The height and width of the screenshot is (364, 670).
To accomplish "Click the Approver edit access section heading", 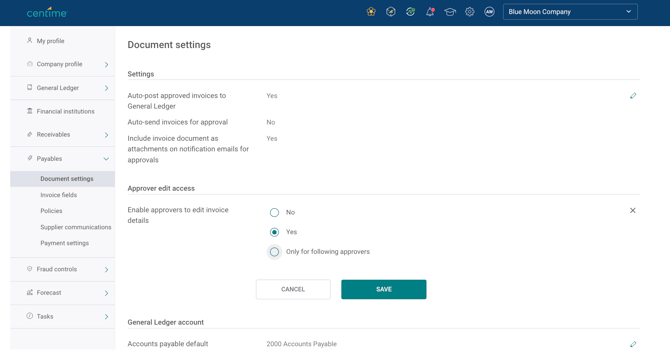I will pyautogui.click(x=161, y=188).
